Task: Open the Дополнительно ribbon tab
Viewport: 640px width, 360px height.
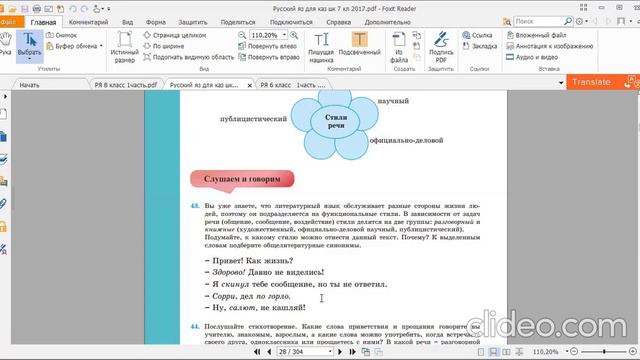Action: (x=387, y=22)
